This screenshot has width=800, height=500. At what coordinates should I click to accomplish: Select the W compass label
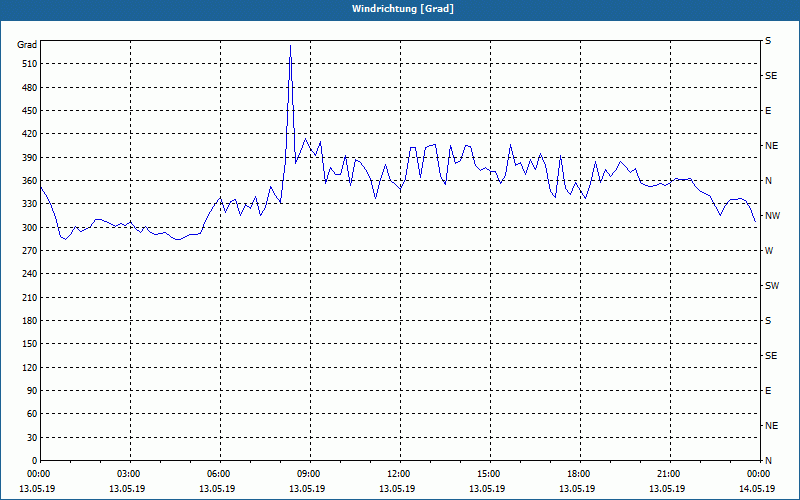769,251
